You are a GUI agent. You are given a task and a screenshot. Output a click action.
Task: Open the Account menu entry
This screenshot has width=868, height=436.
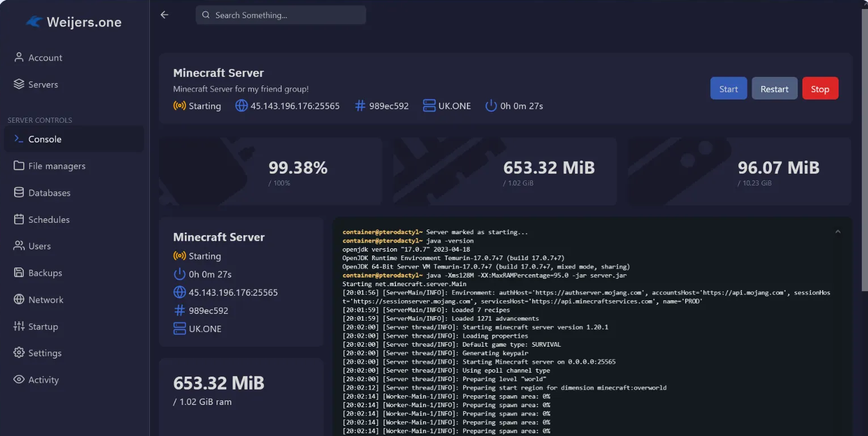(x=45, y=57)
